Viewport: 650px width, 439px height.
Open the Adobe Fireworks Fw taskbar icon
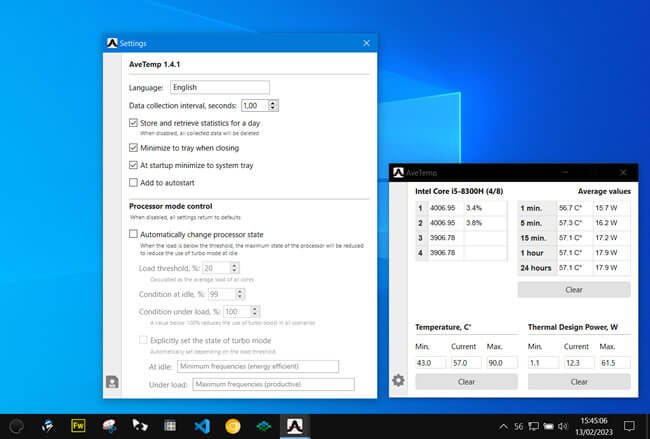78,426
